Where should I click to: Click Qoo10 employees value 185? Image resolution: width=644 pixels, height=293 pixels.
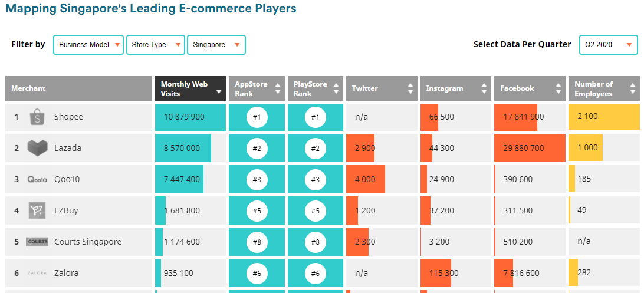pyautogui.click(x=584, y=179)
